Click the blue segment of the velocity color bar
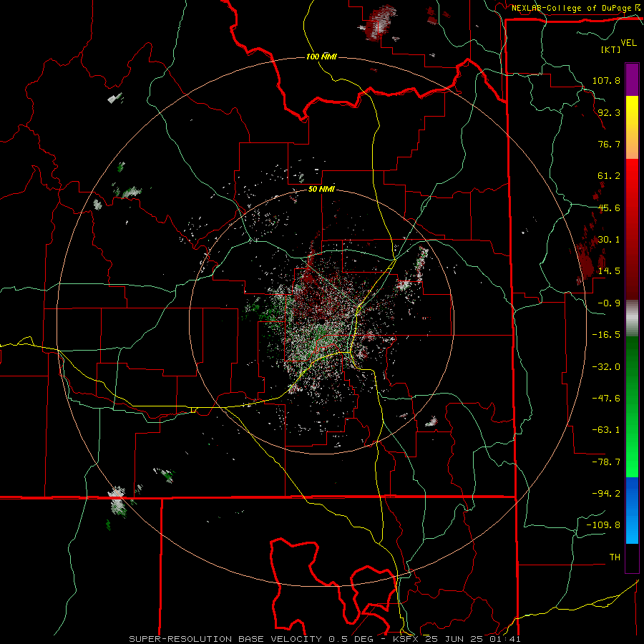The image size is (644, 644). 632,510
